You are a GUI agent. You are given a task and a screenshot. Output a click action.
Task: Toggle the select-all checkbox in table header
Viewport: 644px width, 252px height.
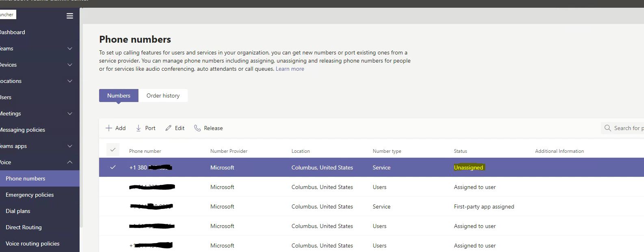point(113,150)
